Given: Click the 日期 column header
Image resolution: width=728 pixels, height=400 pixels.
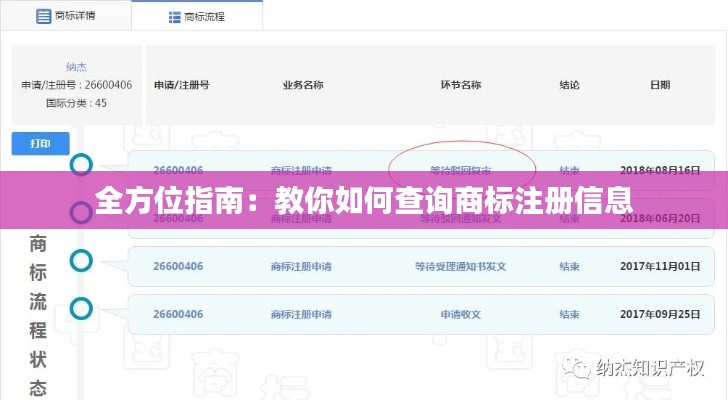Looking at the screenshot, I should [660, 85].
